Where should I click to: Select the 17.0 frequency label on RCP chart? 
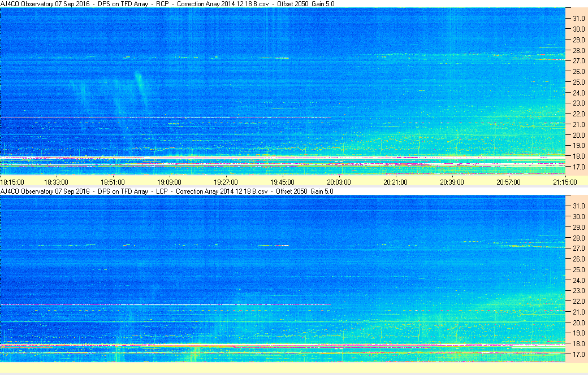coord(578,167)
